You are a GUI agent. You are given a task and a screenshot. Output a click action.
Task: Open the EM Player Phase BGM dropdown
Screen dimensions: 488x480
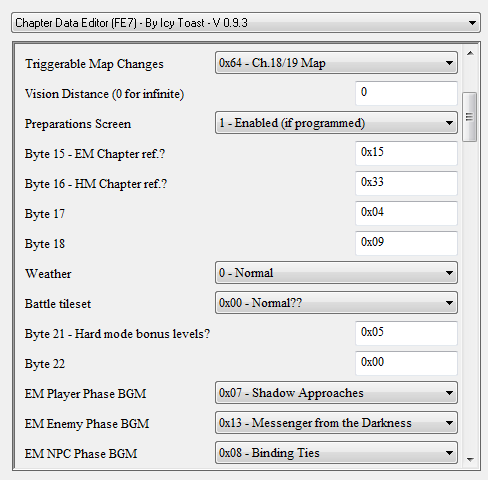(336, 393)
